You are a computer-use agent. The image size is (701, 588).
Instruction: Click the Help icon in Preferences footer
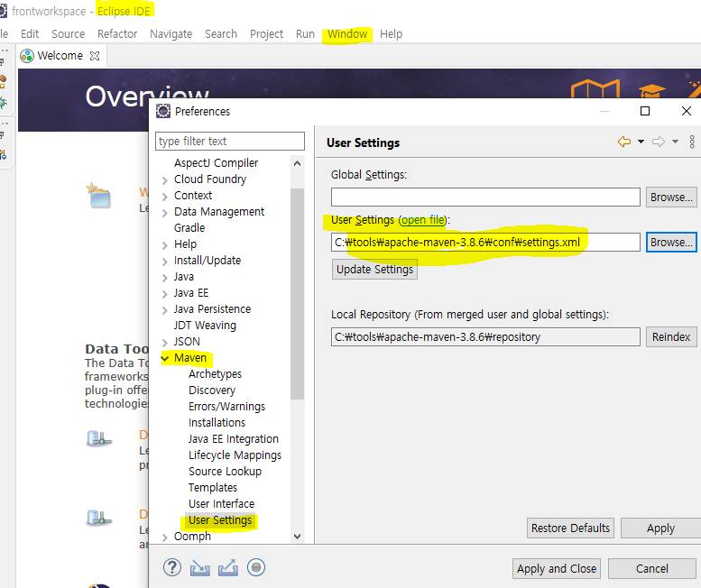pyautogui.click(x=172, y=567)
